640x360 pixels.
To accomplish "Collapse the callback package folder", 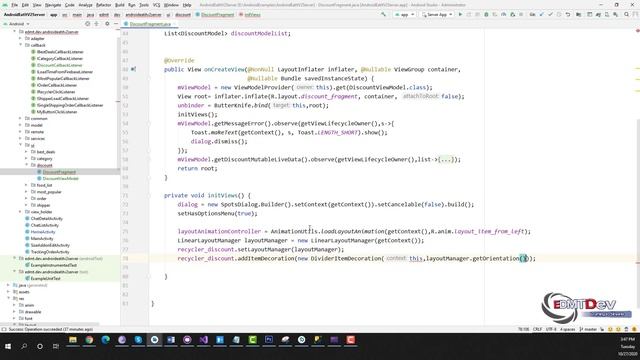I will (20, 45).
